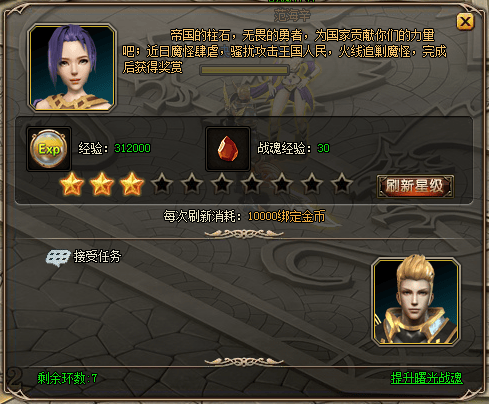This screenshot has height=404, width=489.
Task: Click the tenth empty star rating
Action: (x=342, y=184)
